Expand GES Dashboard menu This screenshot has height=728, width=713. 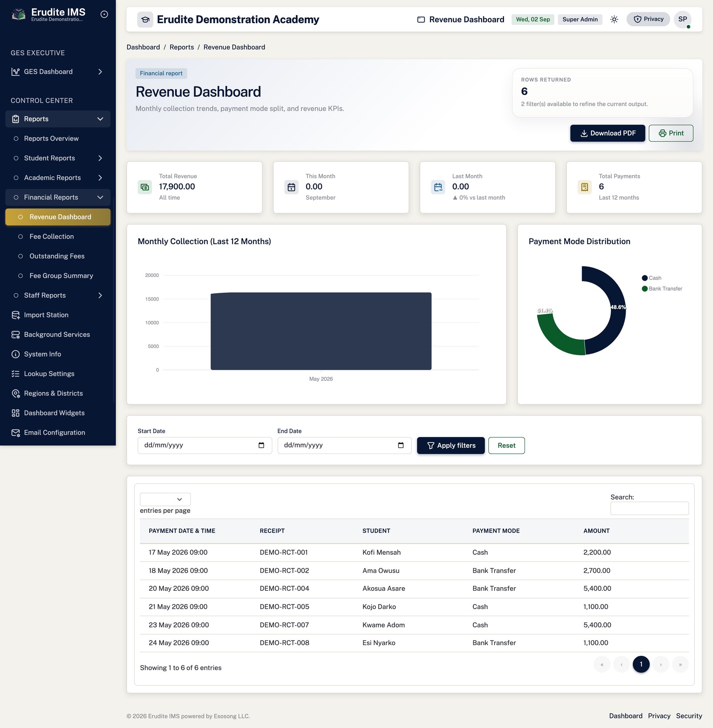pos(58,72)
